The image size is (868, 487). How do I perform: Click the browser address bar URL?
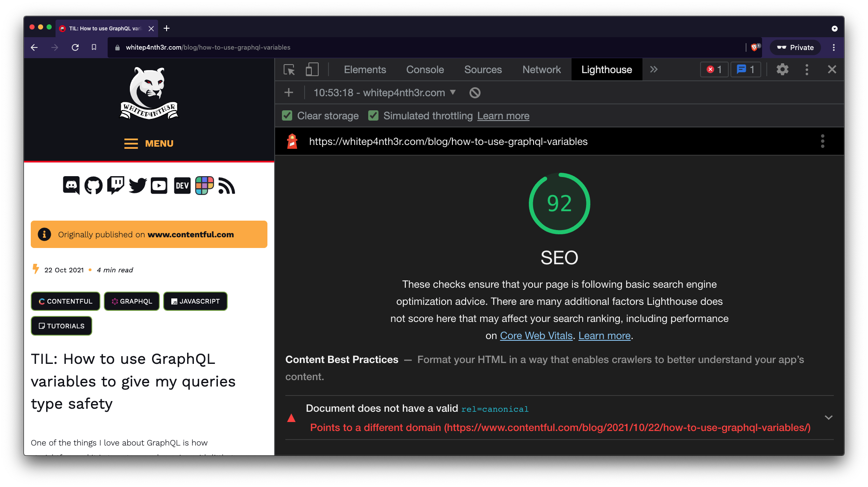point(208,47)
